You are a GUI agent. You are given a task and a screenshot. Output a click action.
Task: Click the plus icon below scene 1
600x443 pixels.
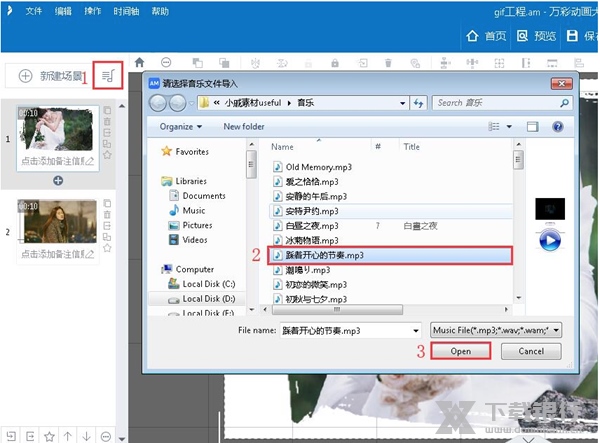tap(58, 180)
